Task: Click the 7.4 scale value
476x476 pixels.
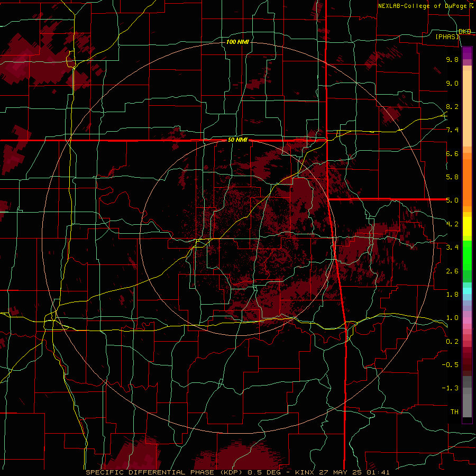Action: click(452, 130)
